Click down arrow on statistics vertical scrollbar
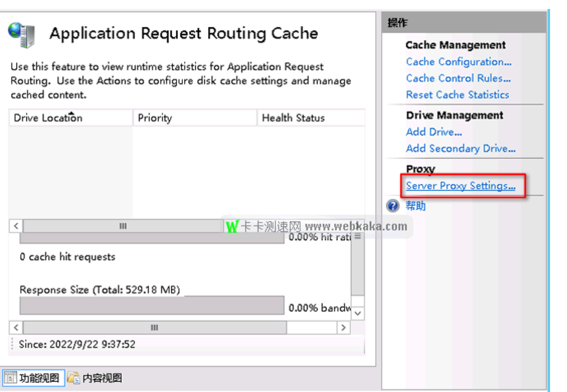This screenshot has height=392, width=567. coord(358,313)
